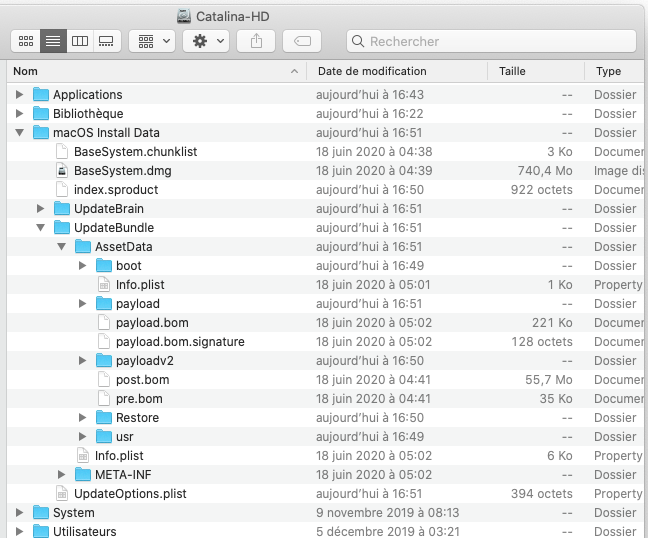Switch to gallery view mode

coord(107,41)
